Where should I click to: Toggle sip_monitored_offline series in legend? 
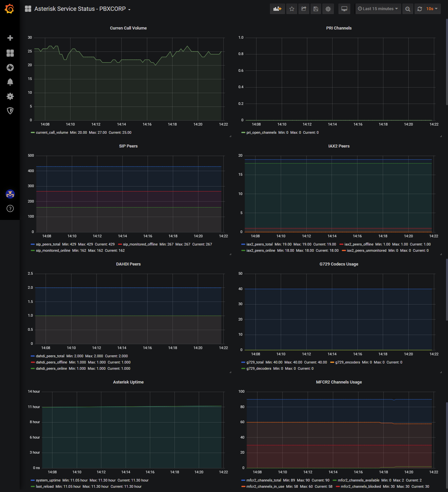click(140, 245)
